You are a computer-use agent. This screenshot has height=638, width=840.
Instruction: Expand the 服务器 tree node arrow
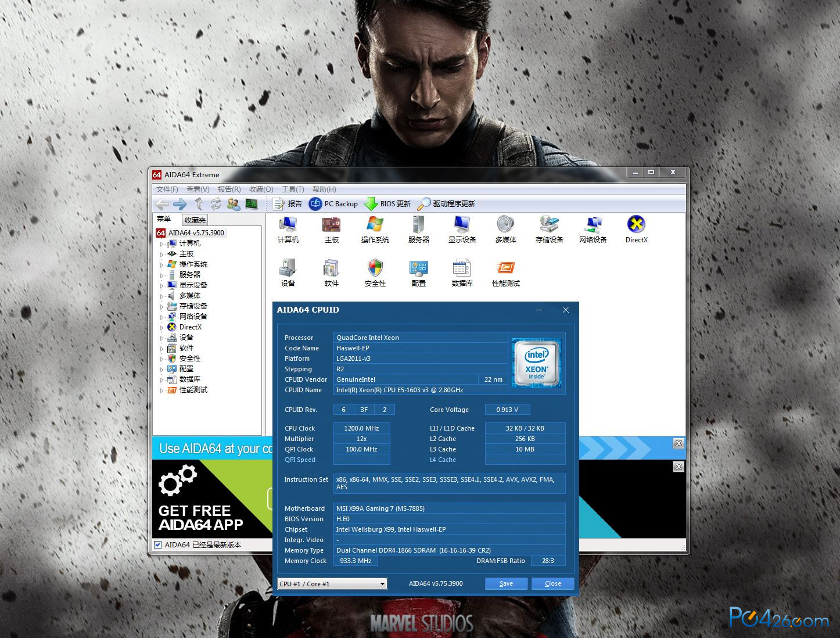pyautogui.click(x=162, y=275)
